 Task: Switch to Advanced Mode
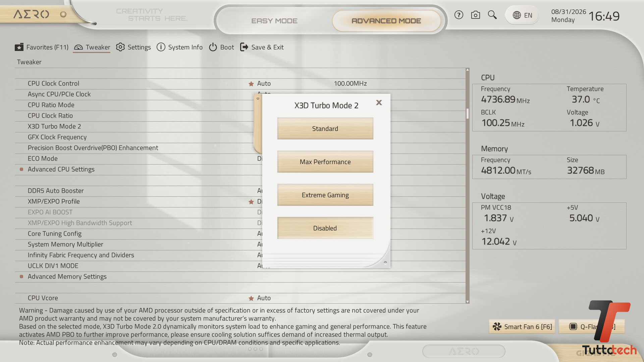[x=386, y=21]
